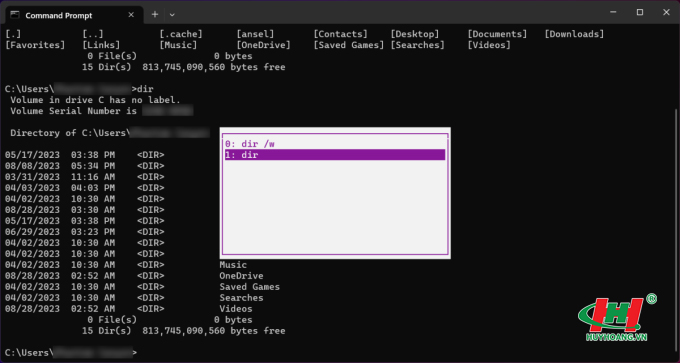Choose highlighted "1: dir" history entry
Image resolution: width=680 pixels, height=363 pixels.
click(335, 155)
